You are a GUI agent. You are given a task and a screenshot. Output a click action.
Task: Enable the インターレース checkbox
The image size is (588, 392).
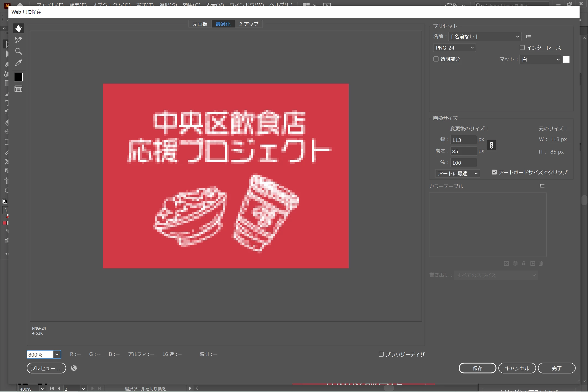click(x=522, y=48)
